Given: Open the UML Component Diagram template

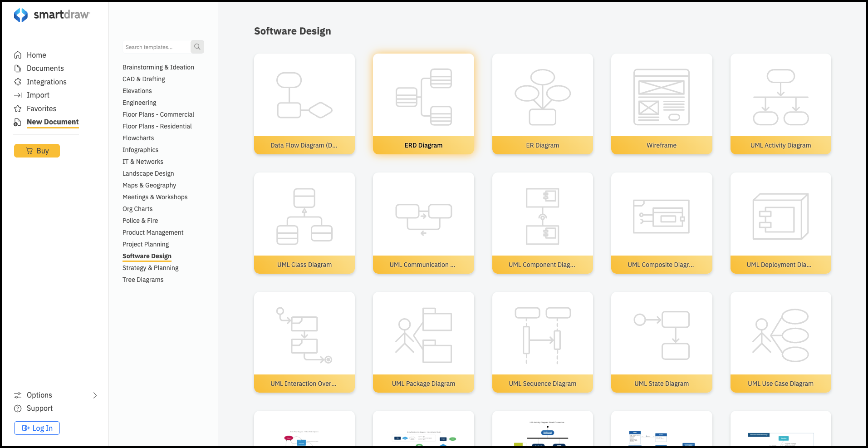Looking at the screenshot, I should [543, 223].
